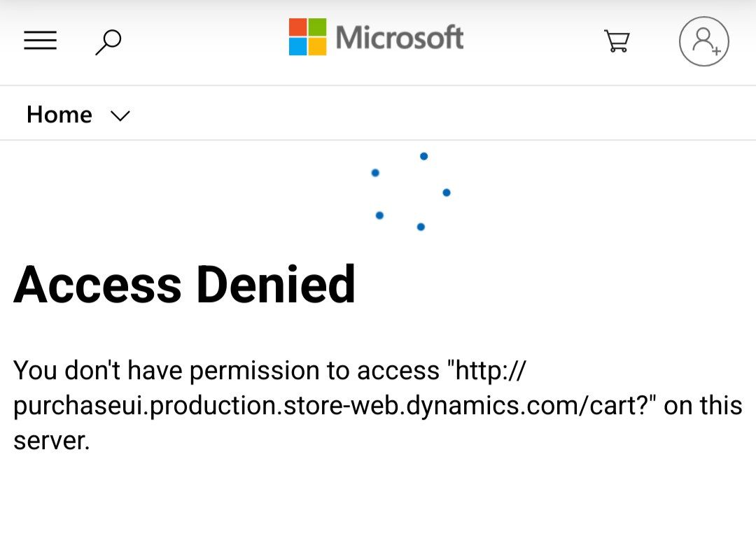Expand the chevron beside Home
The image size is (756, 545).
click(120, 115)
